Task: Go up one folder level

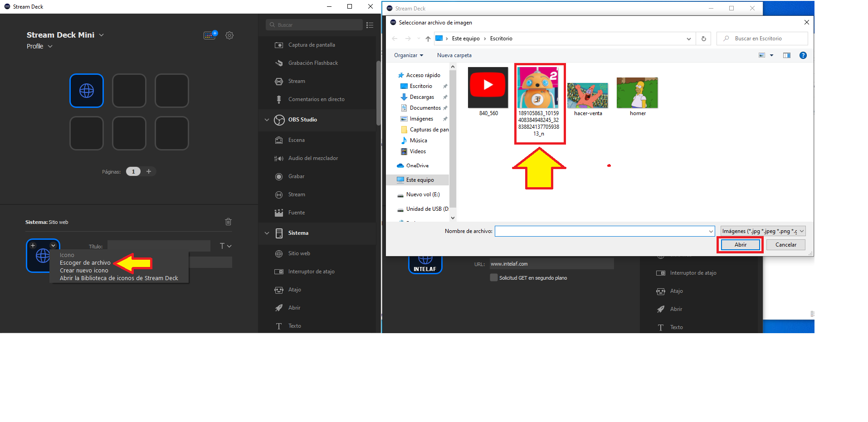Action: click(x=428, y=39)
